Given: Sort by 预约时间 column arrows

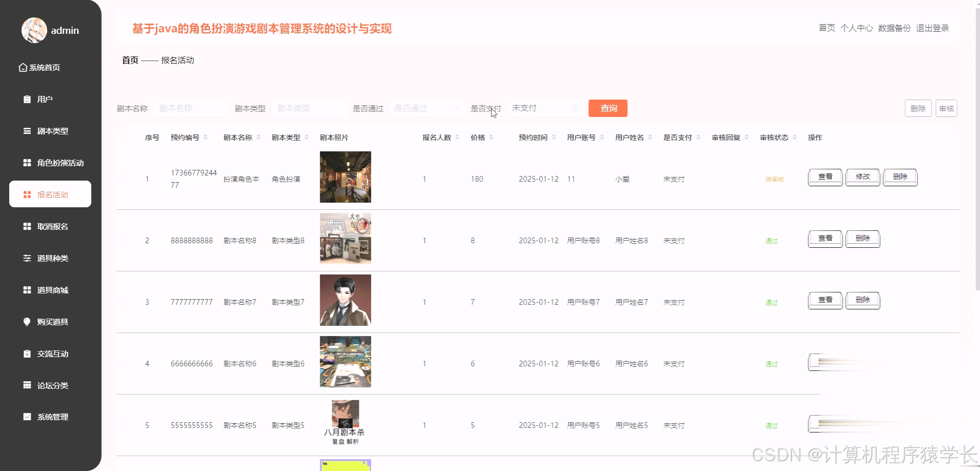Looking at the screenshot, I should pyautogui.click(x=554, y=138).
